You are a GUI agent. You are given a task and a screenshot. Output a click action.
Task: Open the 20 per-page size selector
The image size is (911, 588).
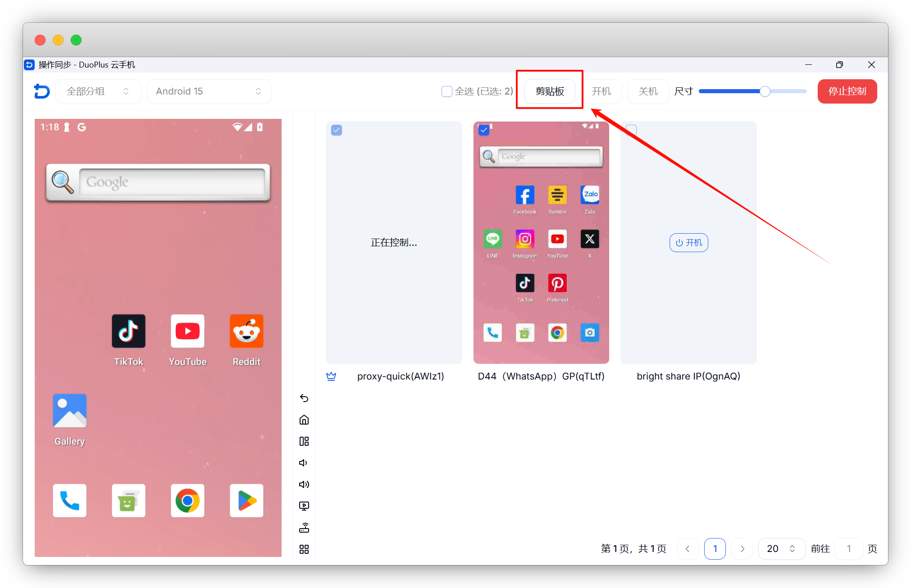(x=781, y=548)
